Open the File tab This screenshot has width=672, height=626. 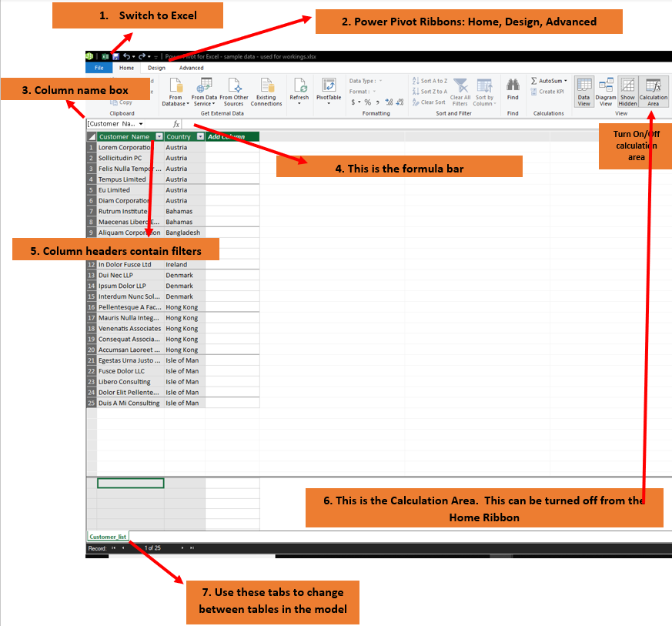point(99,68)
